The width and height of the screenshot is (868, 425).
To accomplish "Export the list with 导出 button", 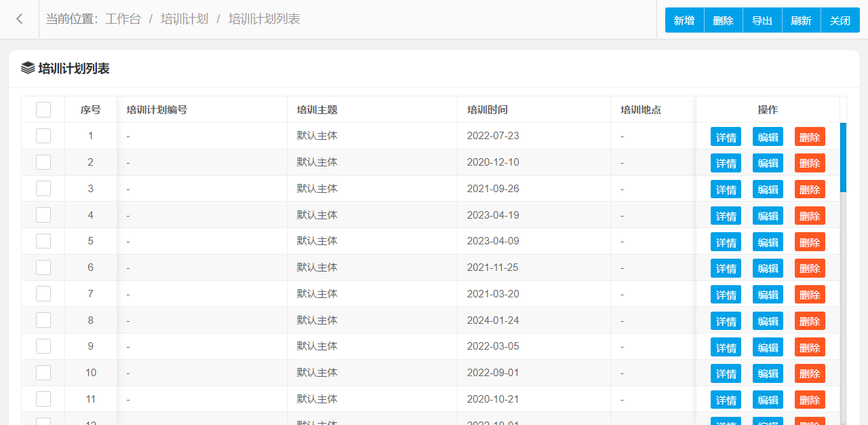I will coord(762,20).
